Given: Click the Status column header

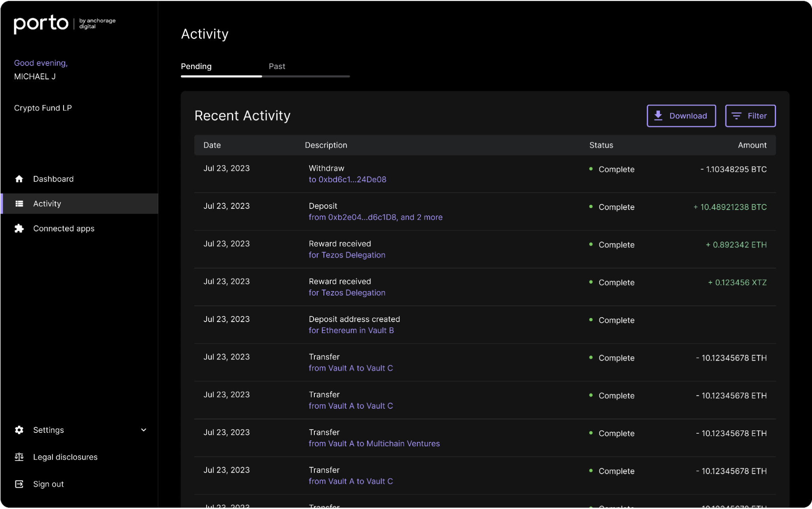Looking at the screenshot, I should tap(601, 145).
